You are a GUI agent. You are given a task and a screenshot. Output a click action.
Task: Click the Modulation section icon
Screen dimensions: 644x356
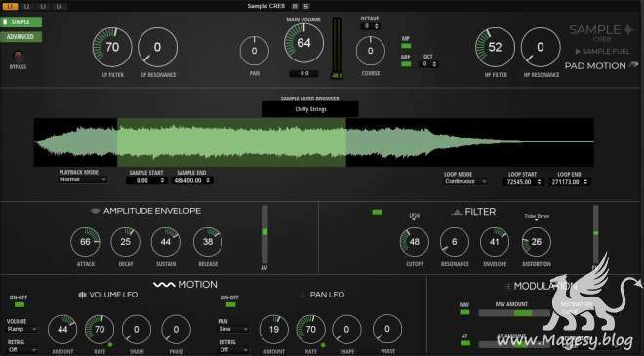509,286
